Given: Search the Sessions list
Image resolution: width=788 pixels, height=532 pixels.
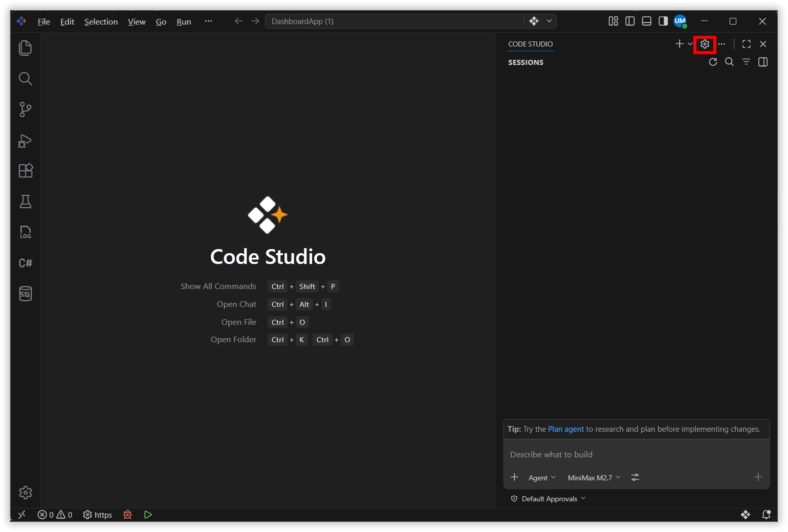Looking at the screenshot, I should point(730,62).
